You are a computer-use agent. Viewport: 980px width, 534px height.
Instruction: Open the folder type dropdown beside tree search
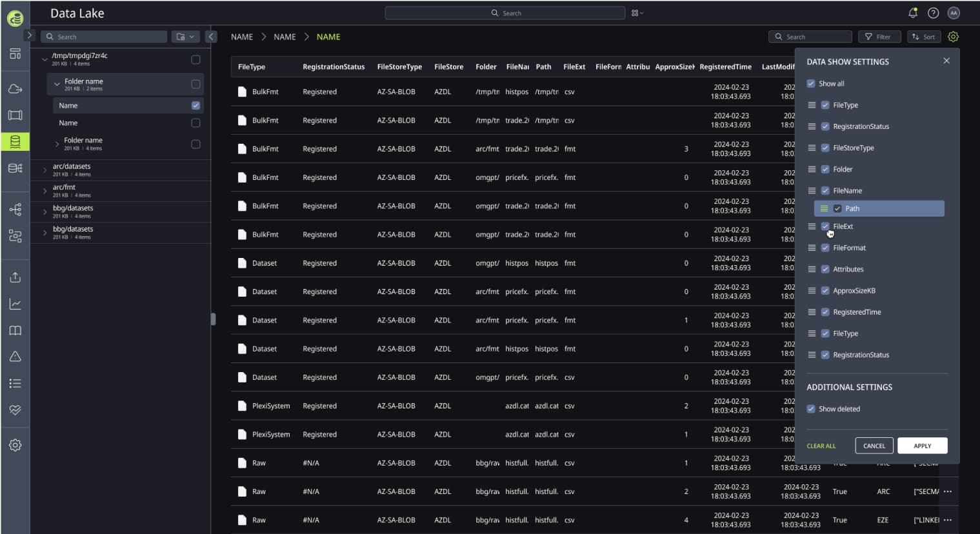click(x=185, y=37)
